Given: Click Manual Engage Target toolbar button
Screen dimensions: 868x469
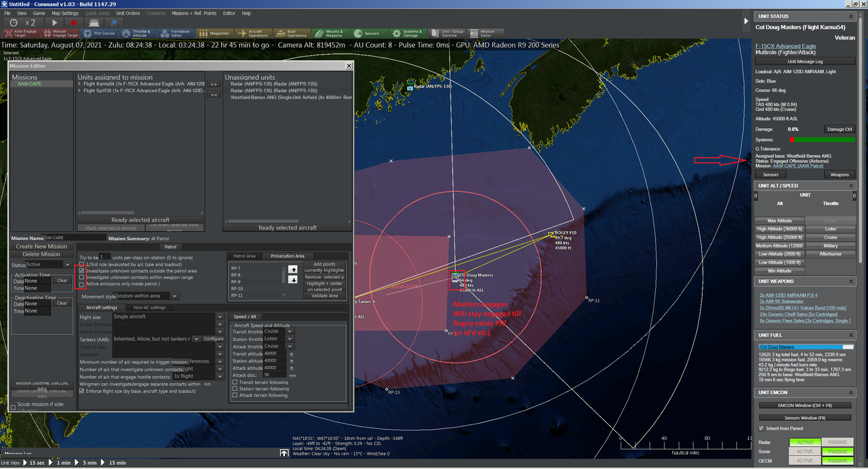Looking at the screenshot, I should click(59, 33).
